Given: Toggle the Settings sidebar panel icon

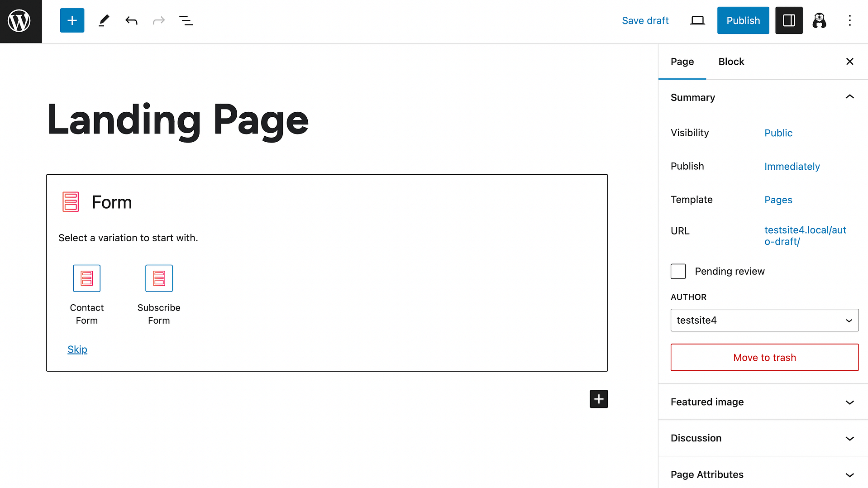Looking at the screenshot, I should click(x=788, y=20).
